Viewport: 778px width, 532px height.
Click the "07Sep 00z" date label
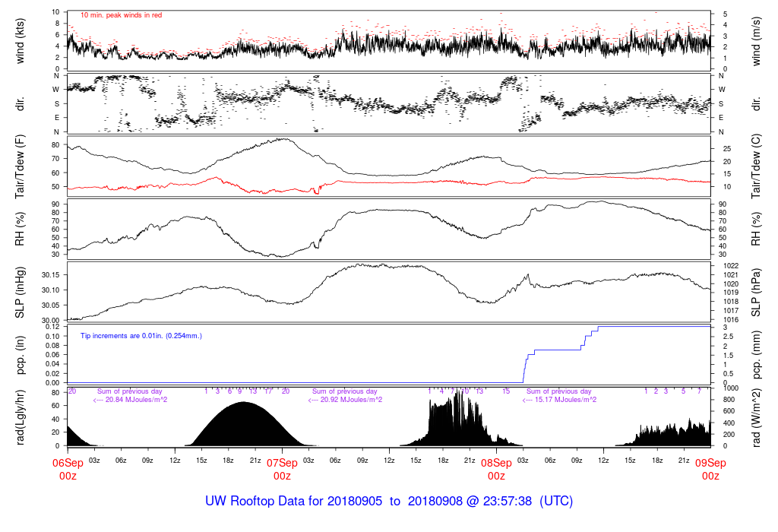coord(283,470)
